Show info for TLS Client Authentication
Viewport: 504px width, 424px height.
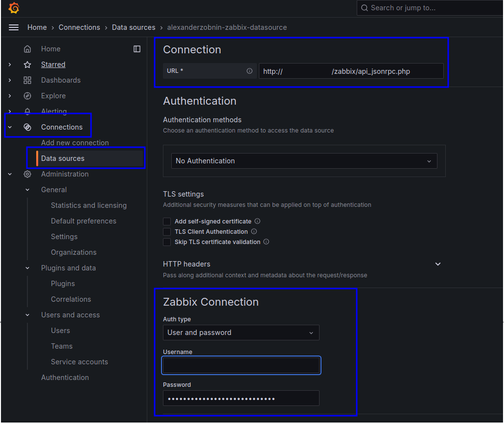[x=254, y=231]
